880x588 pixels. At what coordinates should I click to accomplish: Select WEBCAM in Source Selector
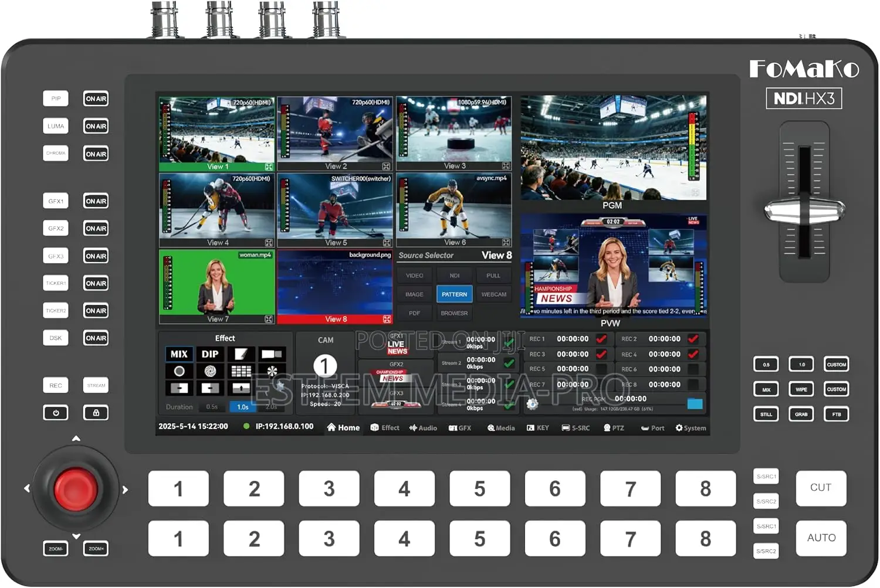coord(494,294)
